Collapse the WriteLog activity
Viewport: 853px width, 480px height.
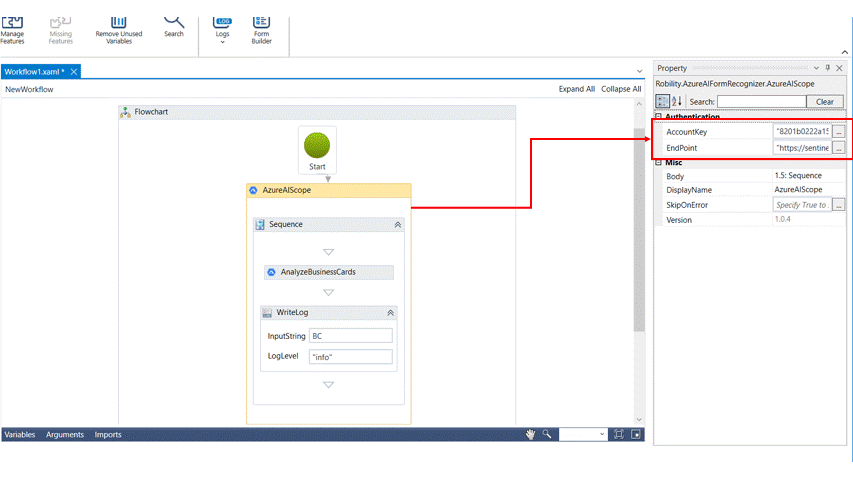[390, 313]
